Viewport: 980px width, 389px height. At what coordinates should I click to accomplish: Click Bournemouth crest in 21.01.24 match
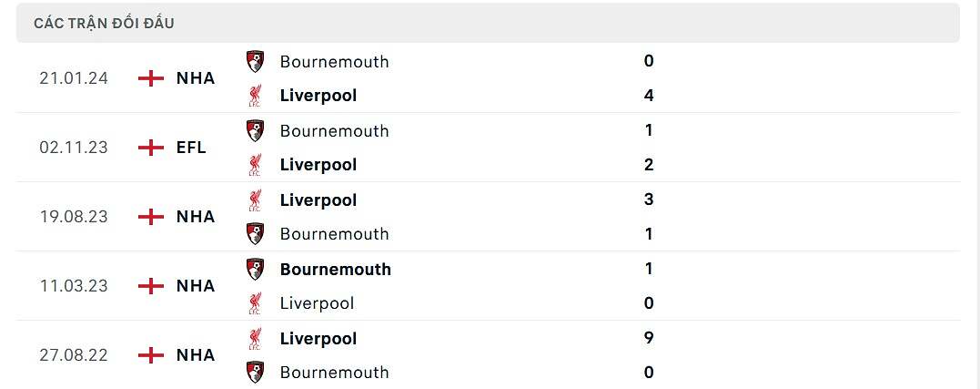coord(256,61)
